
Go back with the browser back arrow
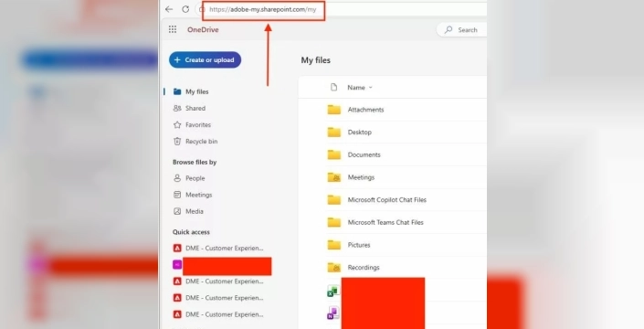point(169,9)
